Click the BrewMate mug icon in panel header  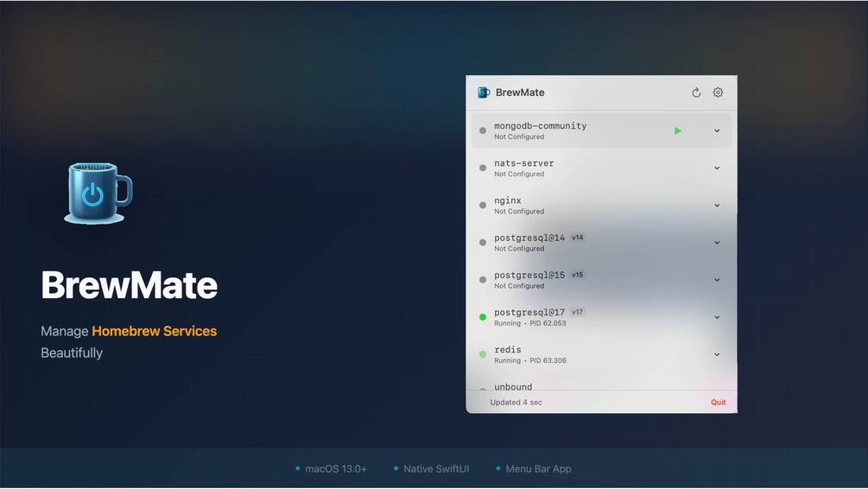[484, 92]
